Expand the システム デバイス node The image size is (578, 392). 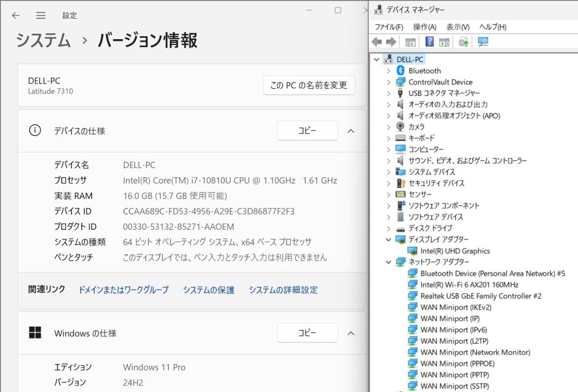tap(388, 172)
